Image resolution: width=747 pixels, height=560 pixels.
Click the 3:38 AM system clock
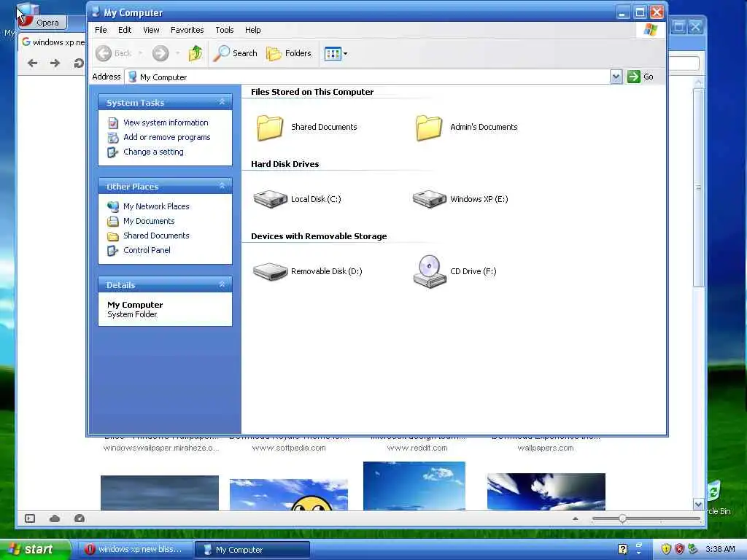(720, 550)
